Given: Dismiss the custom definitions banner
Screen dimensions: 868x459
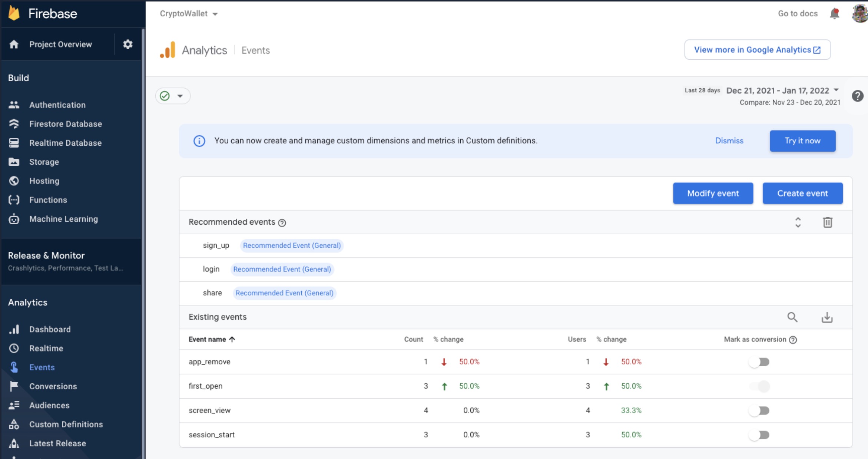Looking at the screenshot, I should click(729, 141).
